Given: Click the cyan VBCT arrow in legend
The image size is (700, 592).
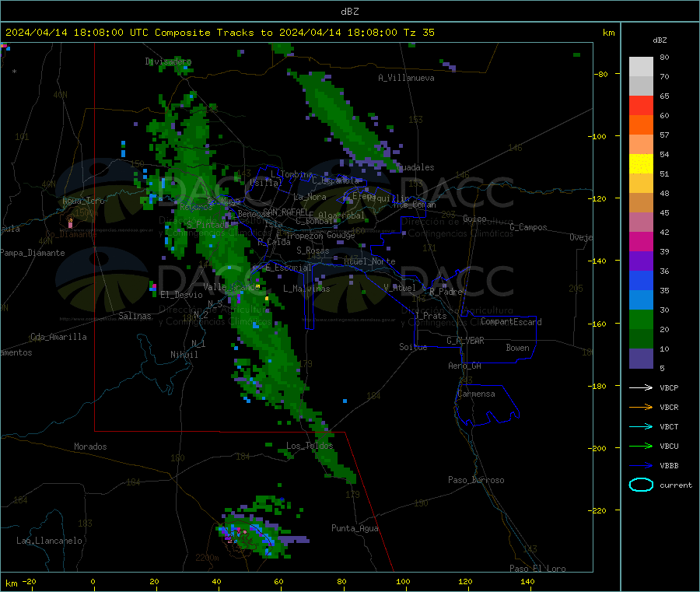Looking at the screenshot, I should pyautogui.click(x=641, y=426).
